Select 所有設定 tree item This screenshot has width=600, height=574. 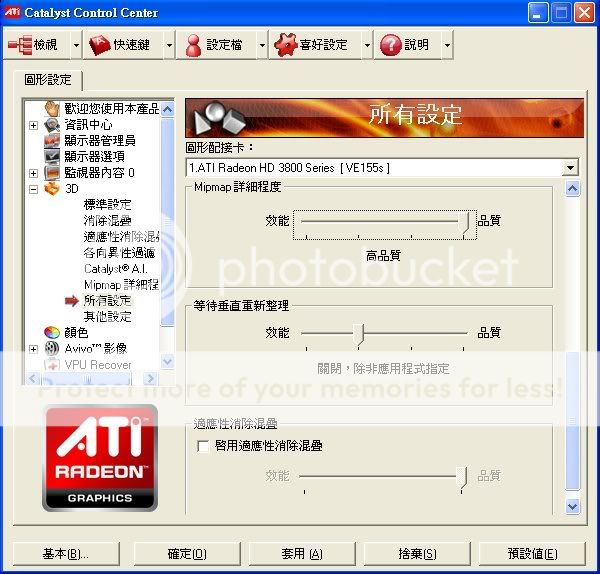coord(108,300)
